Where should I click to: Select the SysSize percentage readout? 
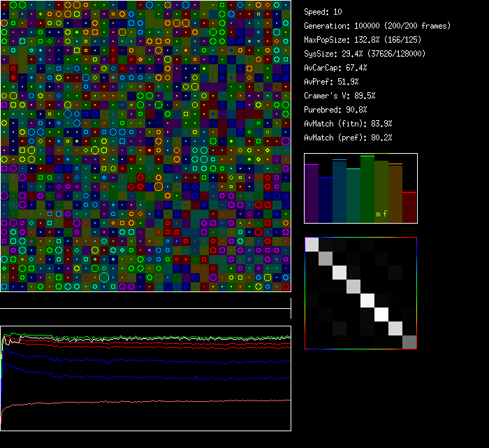(363, 54)
